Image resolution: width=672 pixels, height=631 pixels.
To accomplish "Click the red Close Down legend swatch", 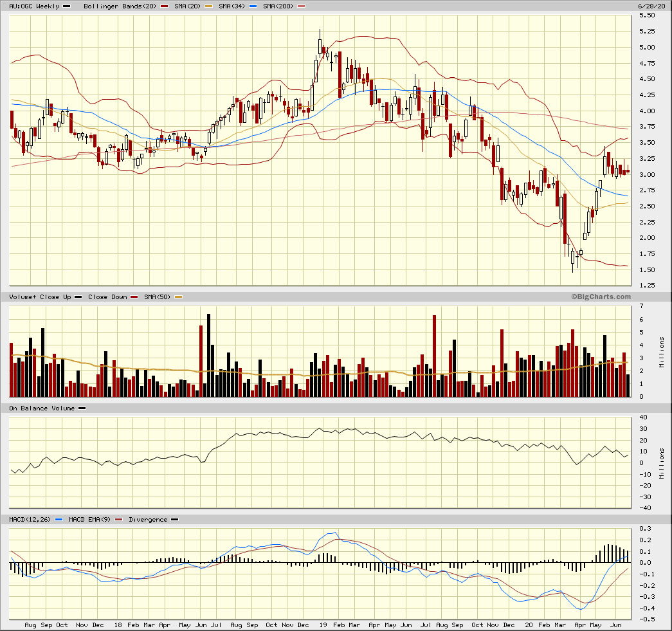I will click(134, 297).
